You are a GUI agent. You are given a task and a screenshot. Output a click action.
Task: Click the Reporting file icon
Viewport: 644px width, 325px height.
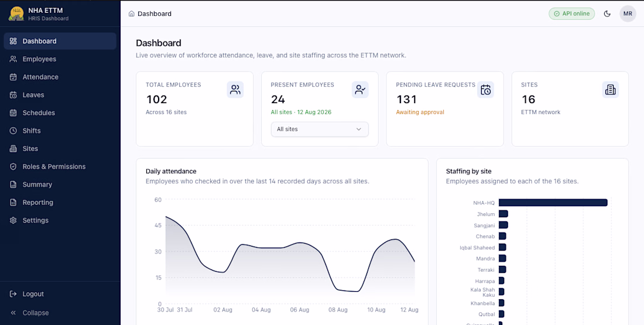coord(13,203)
